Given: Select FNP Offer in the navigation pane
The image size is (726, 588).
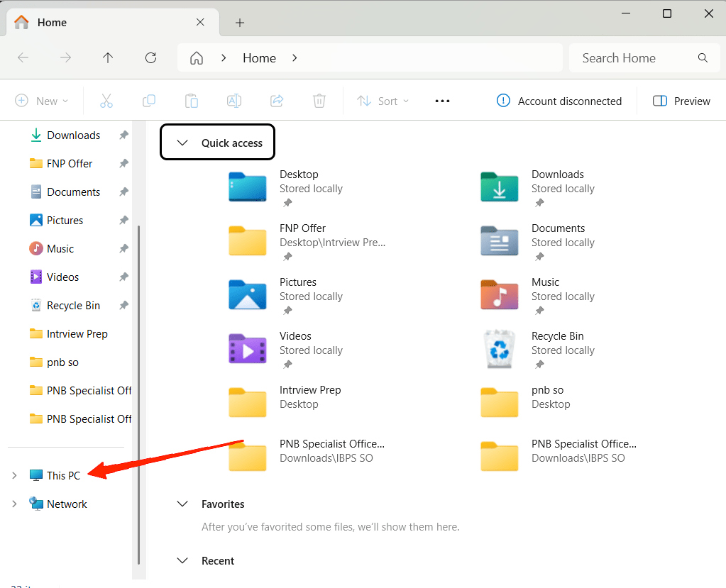Looking at the screenshot, I should click(x=70, y=163).
